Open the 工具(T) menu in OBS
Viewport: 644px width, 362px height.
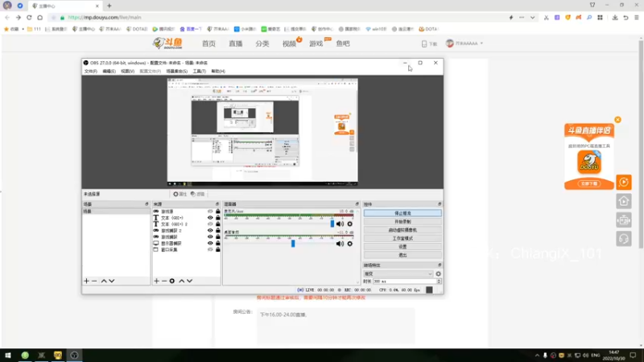[199, 72]
